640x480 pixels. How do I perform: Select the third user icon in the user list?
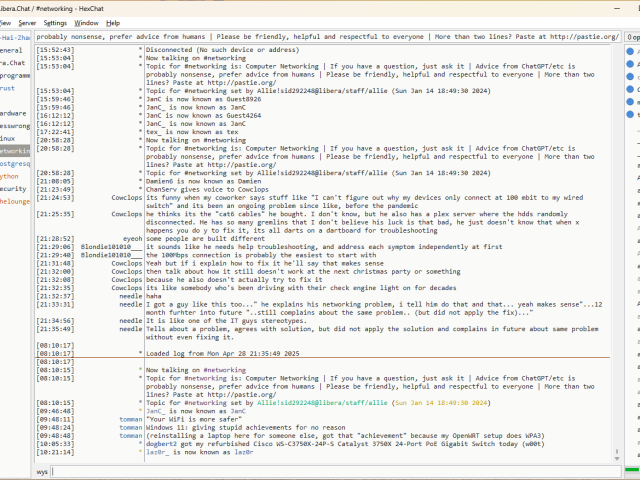(x=631, y=75)
